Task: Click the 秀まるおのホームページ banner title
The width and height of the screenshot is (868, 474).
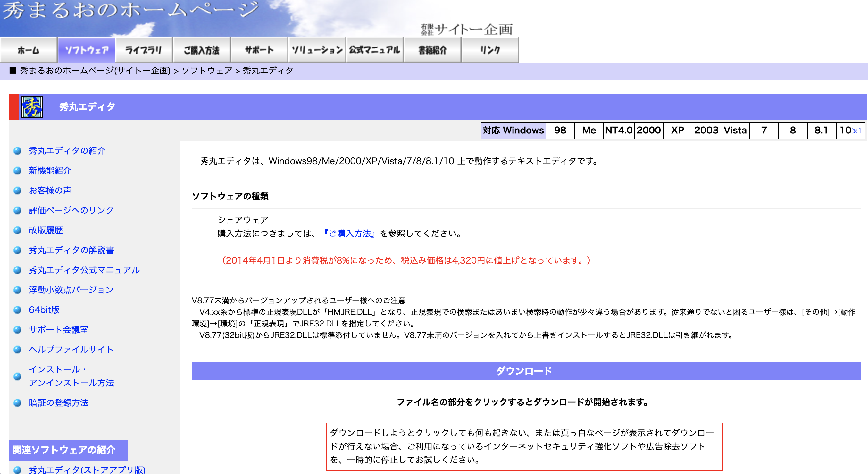Action: pos(131,10)
